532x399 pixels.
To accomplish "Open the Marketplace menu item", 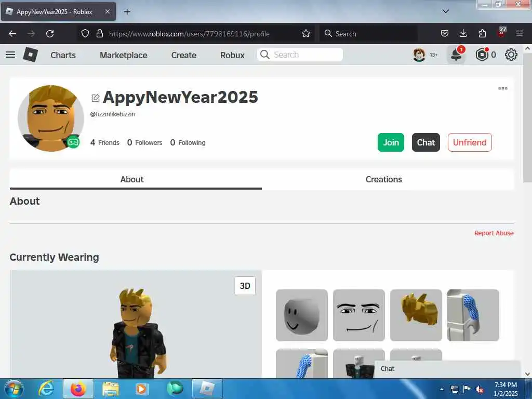I will [x=124, y=55].
